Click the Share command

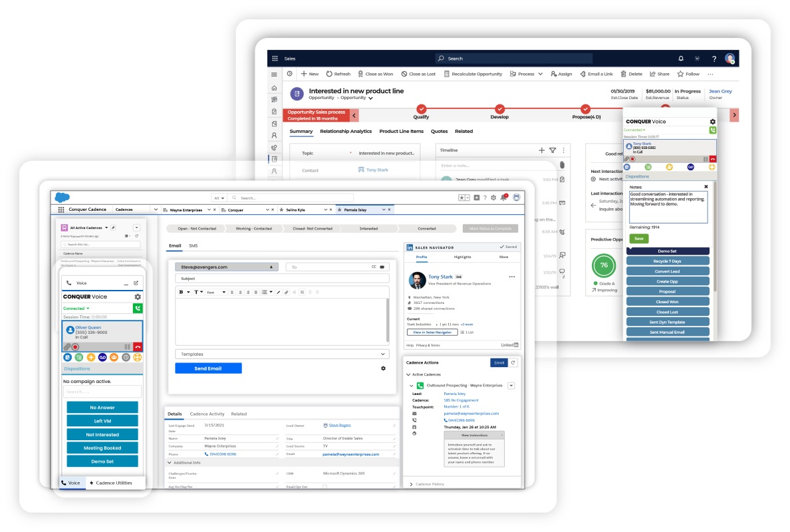[x=660, y=74]
